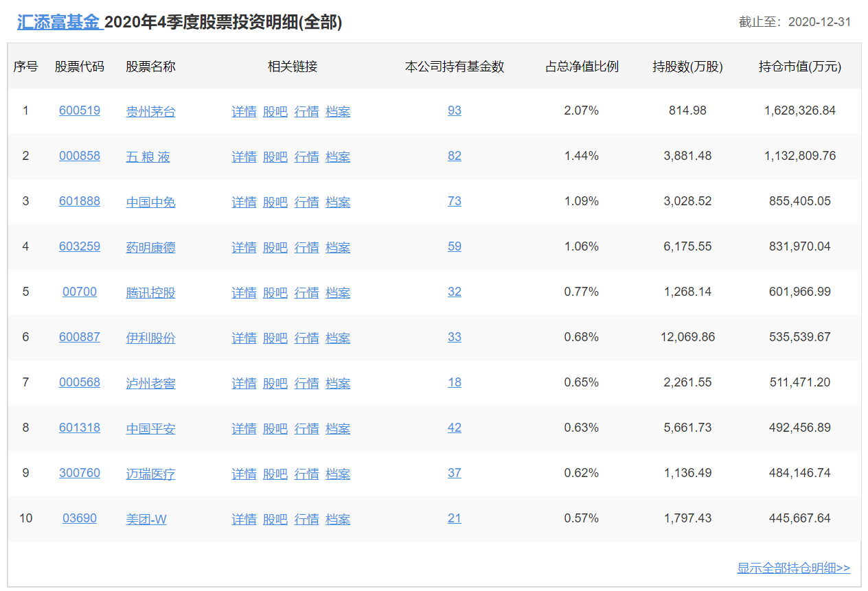Open stock name 伊利股份

pos(150,338)
